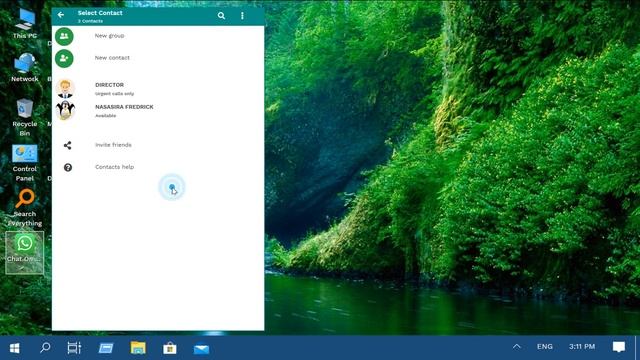Image resolution: width=640 pixels, height=360 pixels.
Task: Click the Select Contact title
Action: coord(100,13)
